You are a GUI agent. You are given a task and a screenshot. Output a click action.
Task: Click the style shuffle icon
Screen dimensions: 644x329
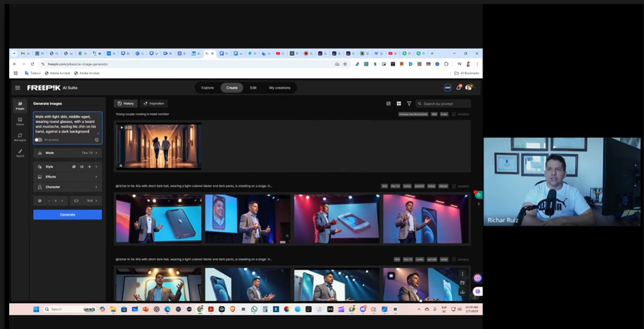pyautogui.click(x=82, y=167)
